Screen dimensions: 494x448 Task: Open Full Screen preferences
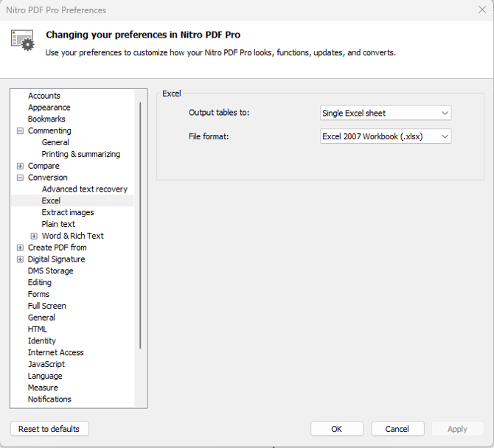47,306
